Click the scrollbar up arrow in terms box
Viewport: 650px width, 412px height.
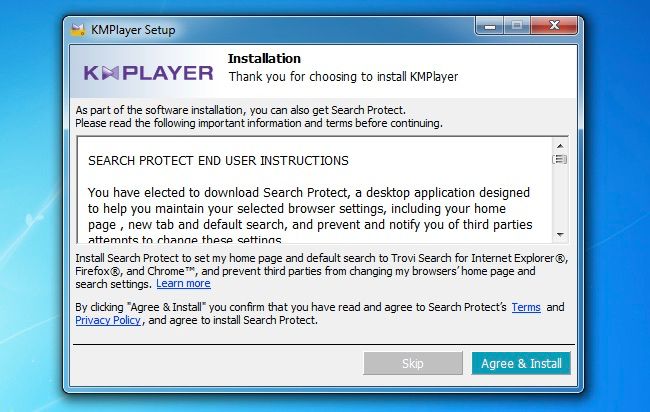click(x=560, y=146)
